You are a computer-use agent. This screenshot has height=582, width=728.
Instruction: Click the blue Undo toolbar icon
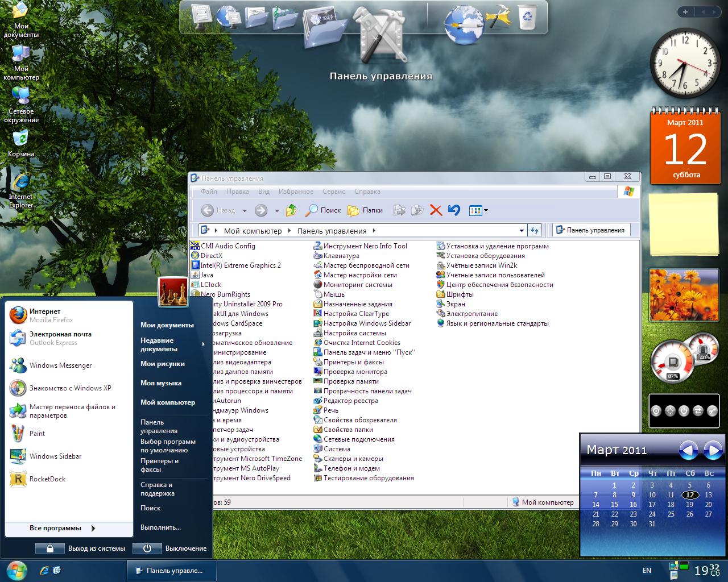[x=454, y=210]
